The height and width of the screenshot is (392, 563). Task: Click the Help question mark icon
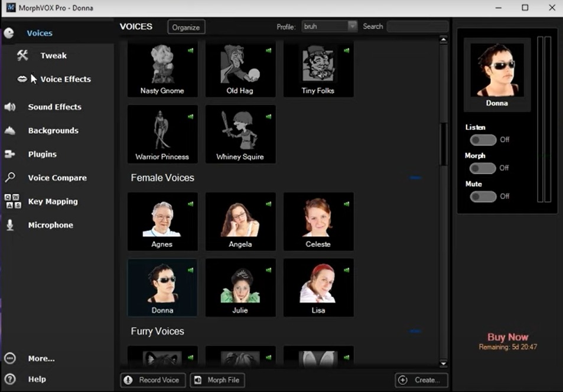[x=10, y=379]
